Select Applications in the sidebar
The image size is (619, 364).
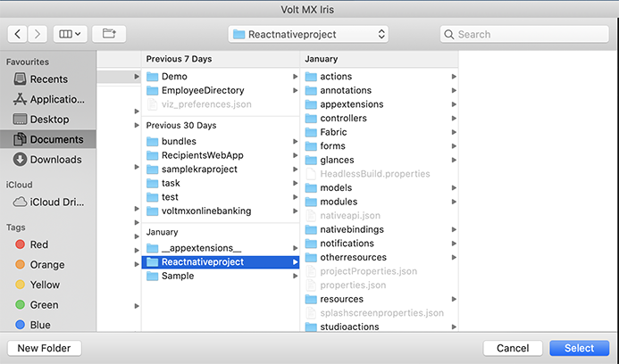(48, 99)
